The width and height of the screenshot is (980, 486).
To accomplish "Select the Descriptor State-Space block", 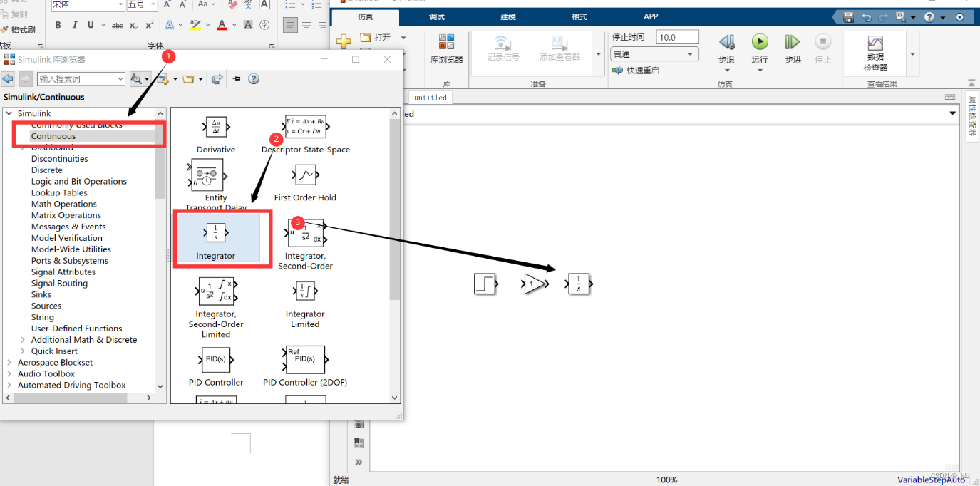I will 306,135.
